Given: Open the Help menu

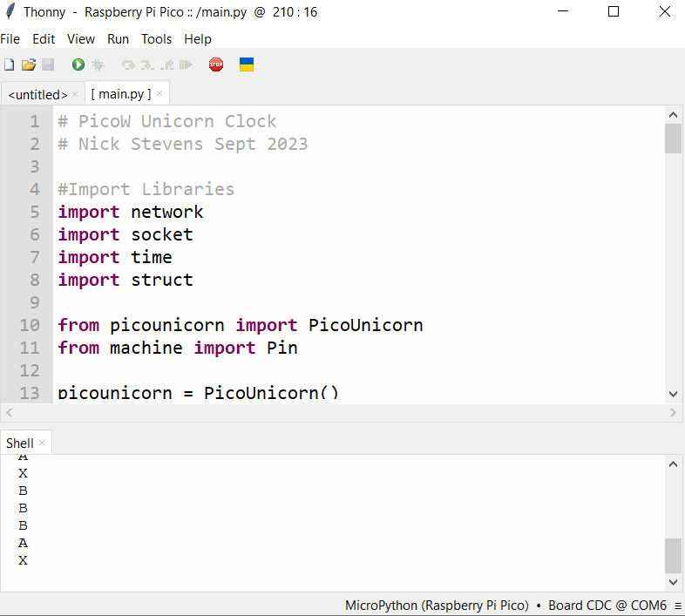Looking at the screenshot, I should [198, 39].
